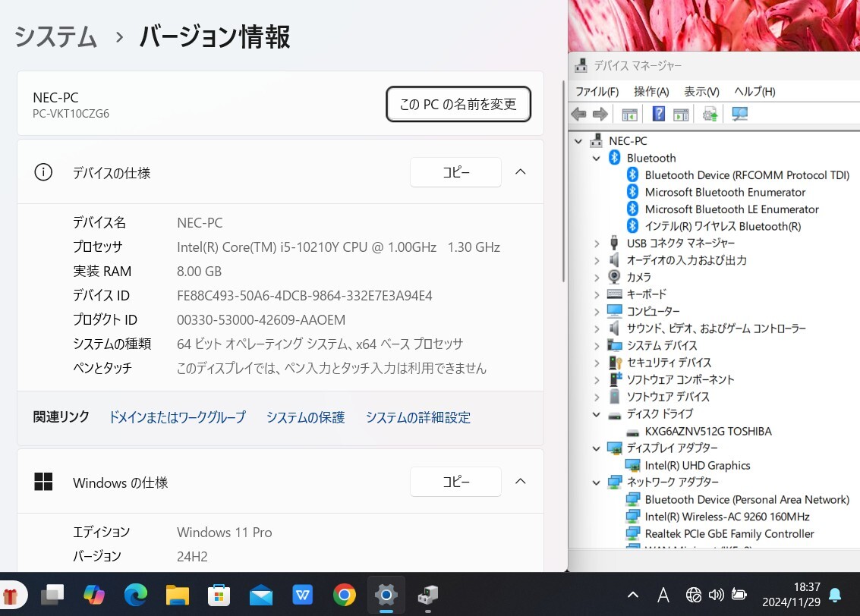Show hidden system tray icons chevron
The image size is (860, 616).
point(633,595)
